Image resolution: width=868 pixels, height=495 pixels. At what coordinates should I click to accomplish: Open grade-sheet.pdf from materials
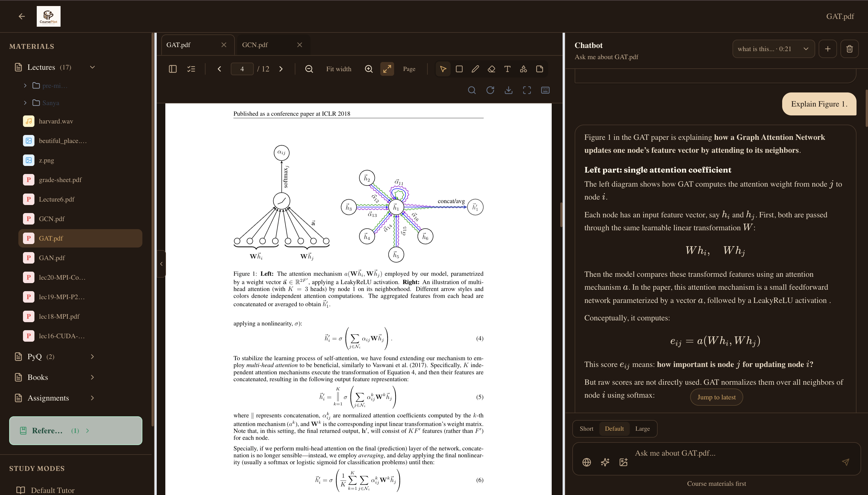pos(80,180)
